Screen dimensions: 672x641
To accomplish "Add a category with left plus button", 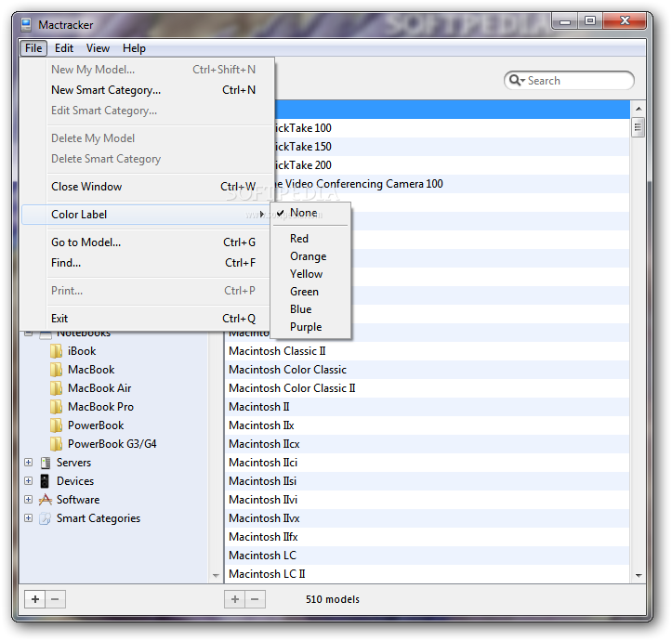I will pos(35,599).
